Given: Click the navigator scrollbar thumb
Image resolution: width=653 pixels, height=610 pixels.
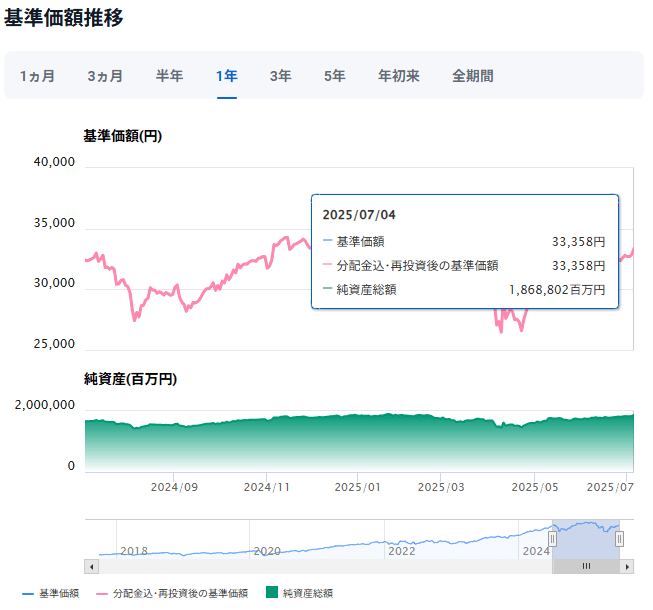Looking at the screenshot, I should click(x=586, y=567).
